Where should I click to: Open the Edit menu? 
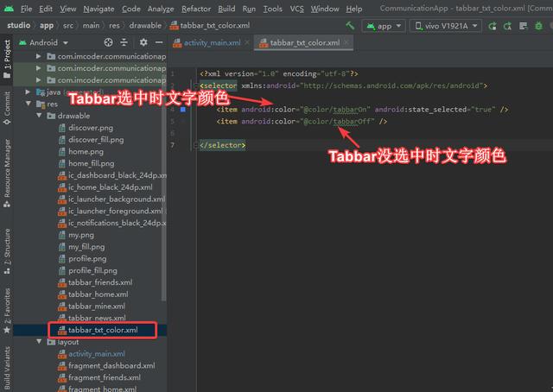click(x=46, y=9)
